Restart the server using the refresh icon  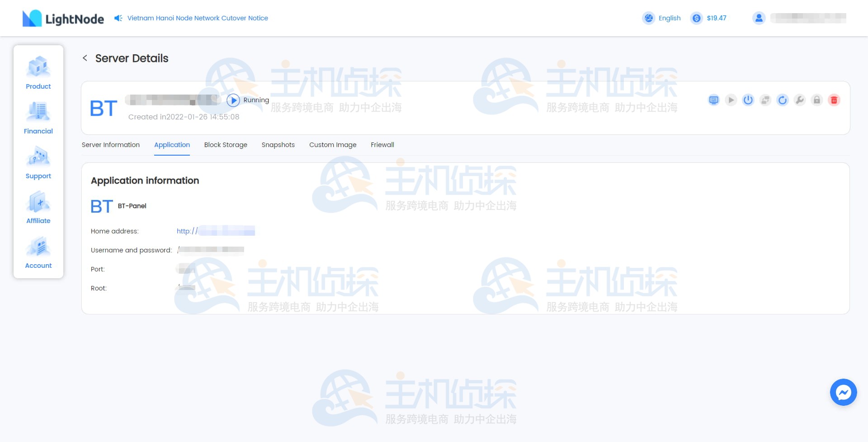point(783,100)
